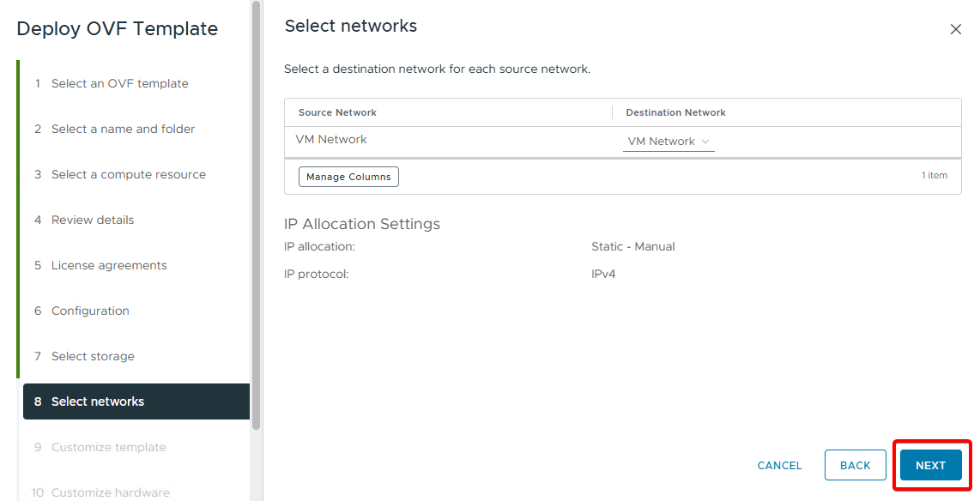Click the Source Network column header

pyautogui.click(x=337, y=112)
